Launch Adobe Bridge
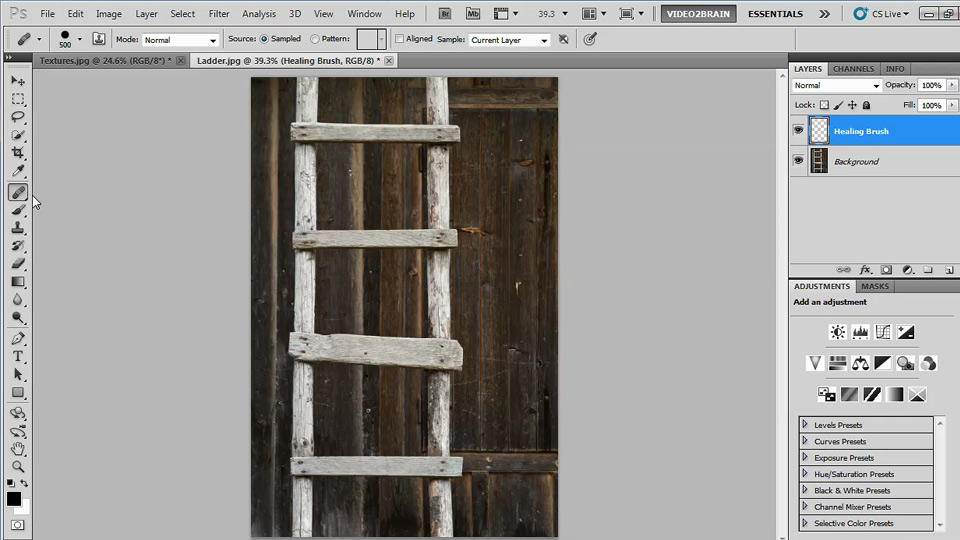The height and width of the screenshot is (540, 960). (x=445, y=13)
